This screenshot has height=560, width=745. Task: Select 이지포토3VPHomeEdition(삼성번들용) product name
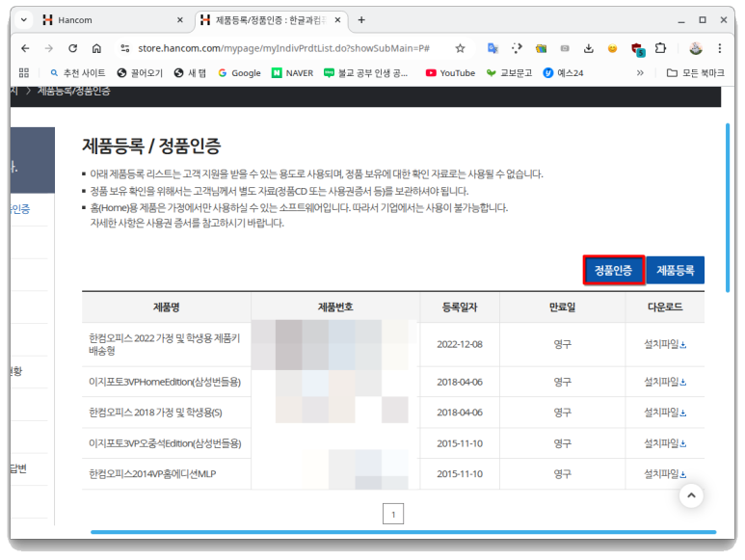(x=165, y=382)
